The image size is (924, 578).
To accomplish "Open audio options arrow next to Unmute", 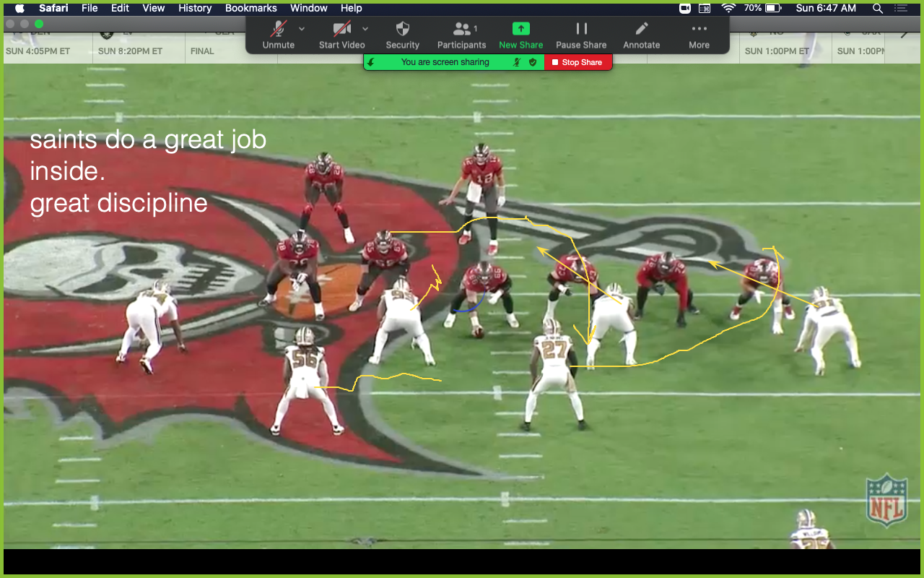I will pos(302,29).
